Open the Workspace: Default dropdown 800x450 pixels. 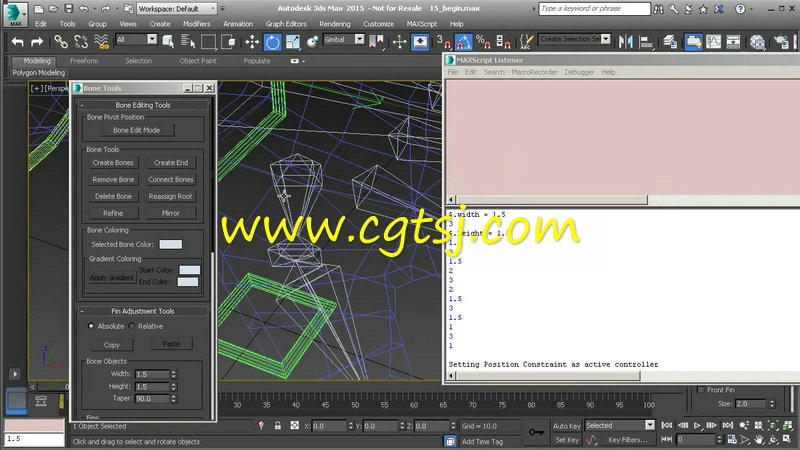click(x=178, y=9)
